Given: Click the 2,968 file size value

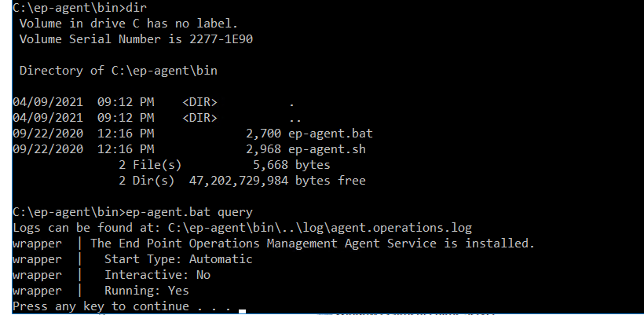Looking at the screenshot, I should [263, 149].
